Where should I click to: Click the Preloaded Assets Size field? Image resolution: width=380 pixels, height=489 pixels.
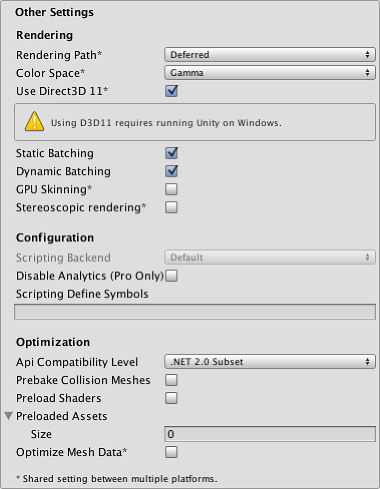tap(270, 434)
